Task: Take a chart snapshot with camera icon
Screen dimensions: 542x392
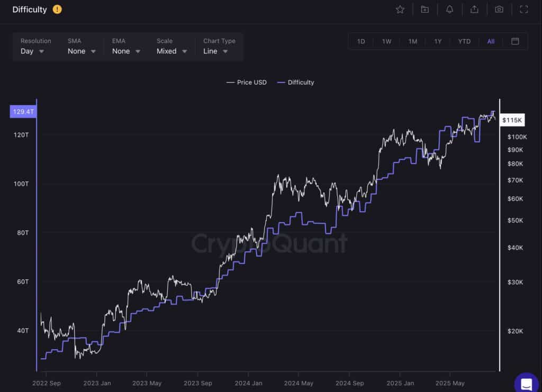Action: coord(499,10)
